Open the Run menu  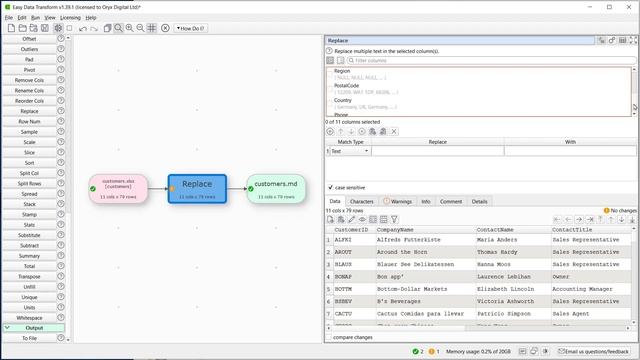[36, 18]
